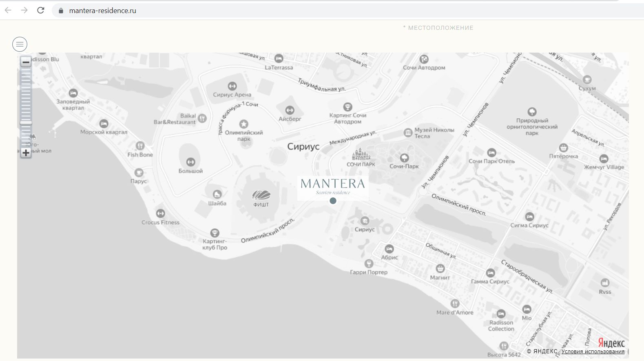Open the hamburger menu button
This screenshot has height=361, width=644.
(20, 44)
